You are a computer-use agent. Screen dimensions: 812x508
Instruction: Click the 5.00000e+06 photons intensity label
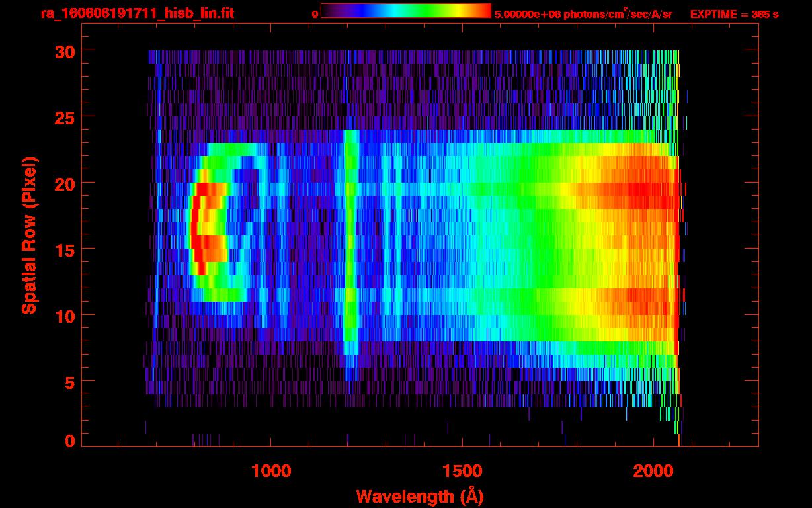click(583, 14)
